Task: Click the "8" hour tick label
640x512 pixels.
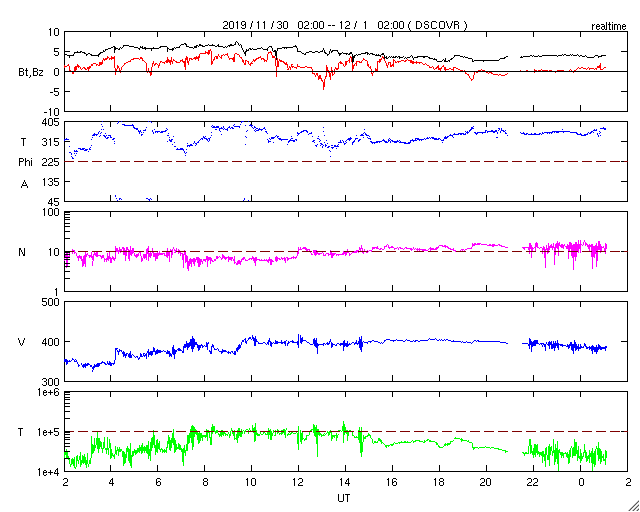Action: 205,483
